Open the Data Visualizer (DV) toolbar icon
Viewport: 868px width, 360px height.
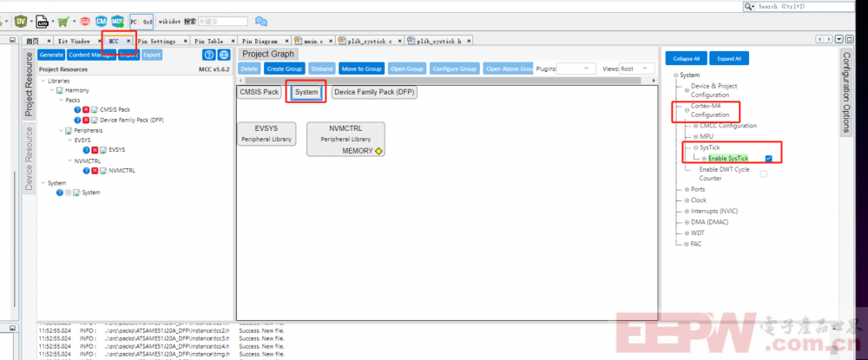pos(21,22)
